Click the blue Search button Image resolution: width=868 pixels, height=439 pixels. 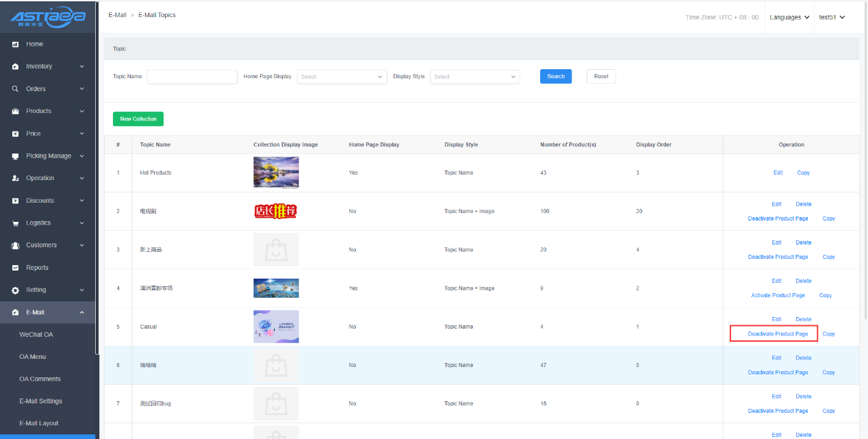555,77
